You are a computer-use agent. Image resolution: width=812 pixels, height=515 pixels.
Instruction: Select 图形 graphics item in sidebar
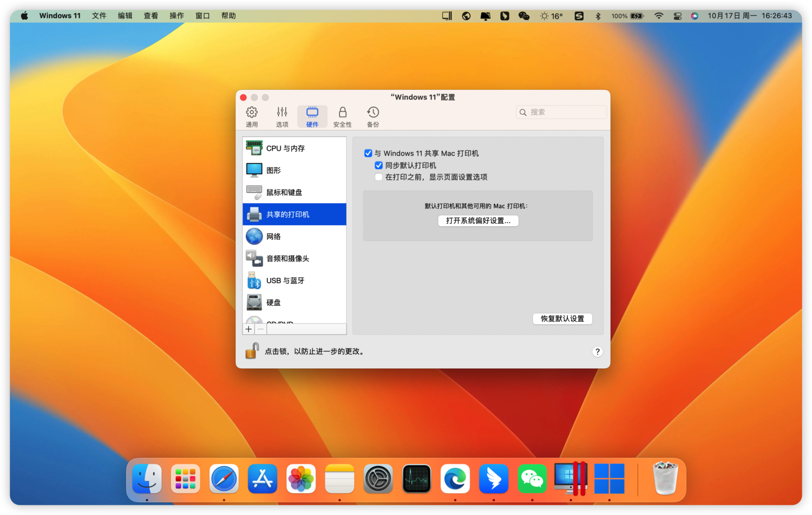coord(294,170)
